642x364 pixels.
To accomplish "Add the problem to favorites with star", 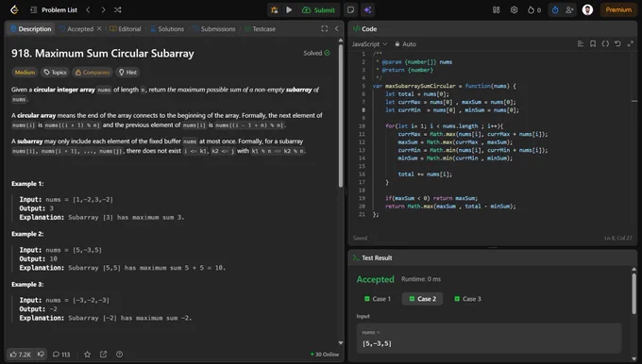I will click(87, 355).
